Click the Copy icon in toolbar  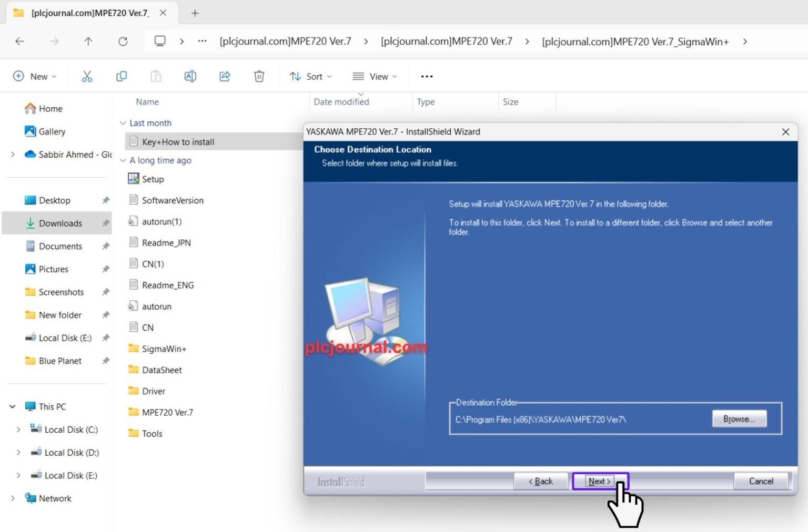[x=122, y=76]
